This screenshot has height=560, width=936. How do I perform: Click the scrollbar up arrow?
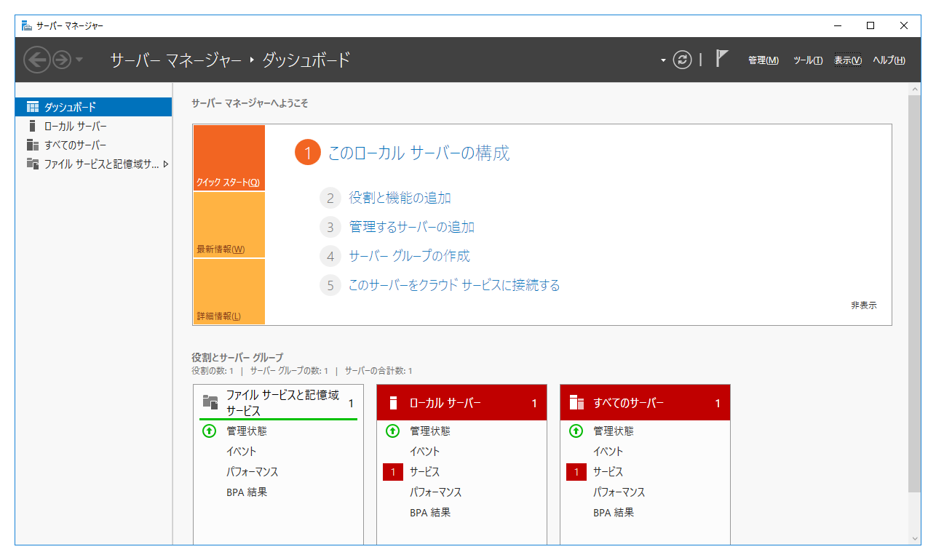pyautogui.click(x=915, y=89)
